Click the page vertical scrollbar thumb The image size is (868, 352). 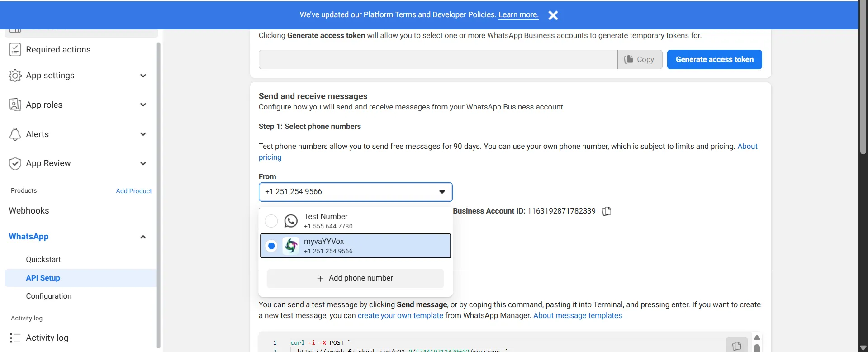coord(863,77)
